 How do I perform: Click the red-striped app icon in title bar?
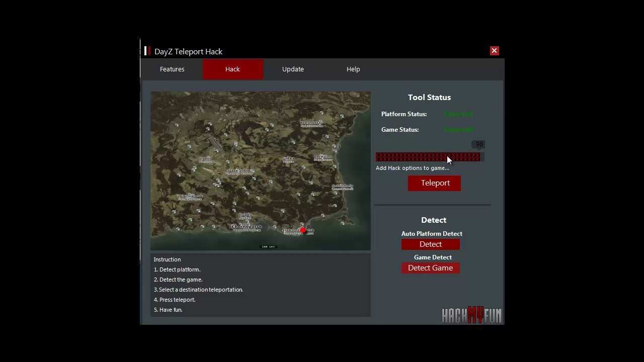click(147, 51)
